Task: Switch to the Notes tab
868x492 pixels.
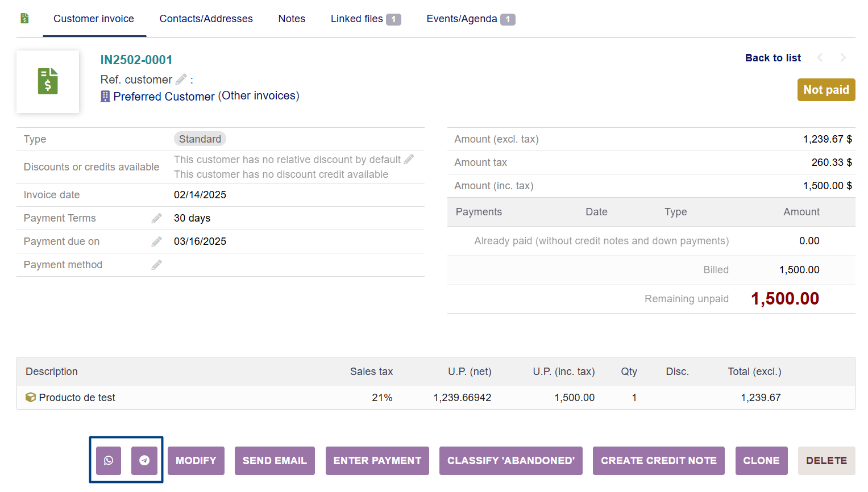Action: (292, 19)
